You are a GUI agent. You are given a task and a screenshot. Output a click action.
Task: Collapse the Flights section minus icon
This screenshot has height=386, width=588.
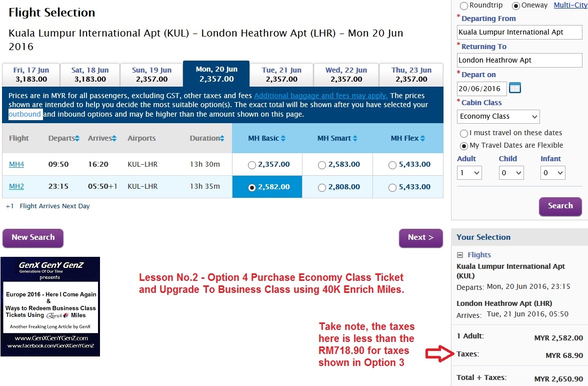point(460,255)
